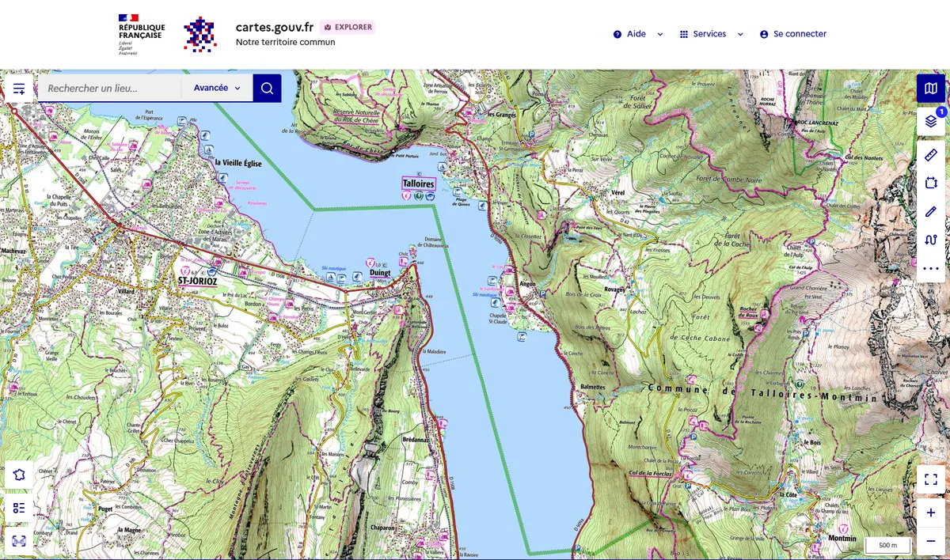Open the layers manager with badge 1

point(931,121)
